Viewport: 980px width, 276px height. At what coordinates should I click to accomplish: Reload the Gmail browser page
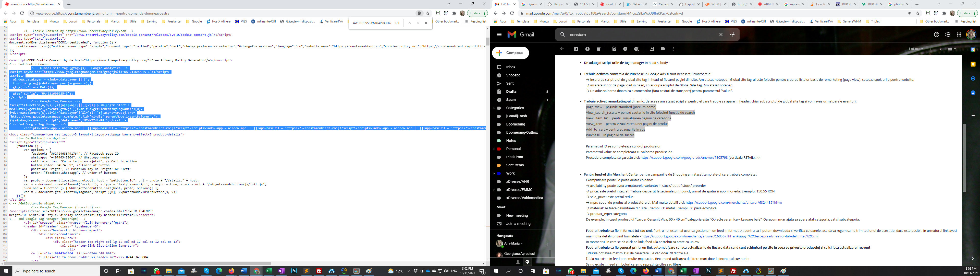coord(512,13)
